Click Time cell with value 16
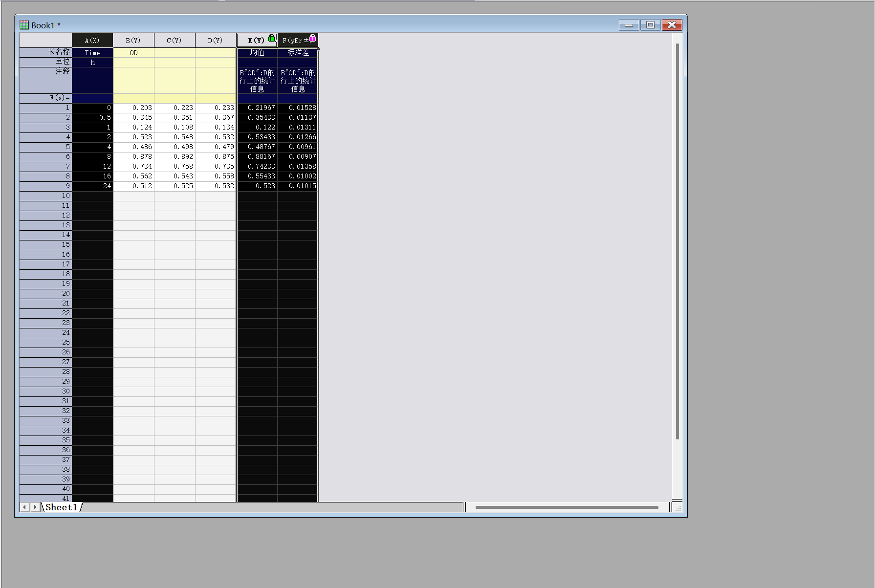 (x=92, y=176)
